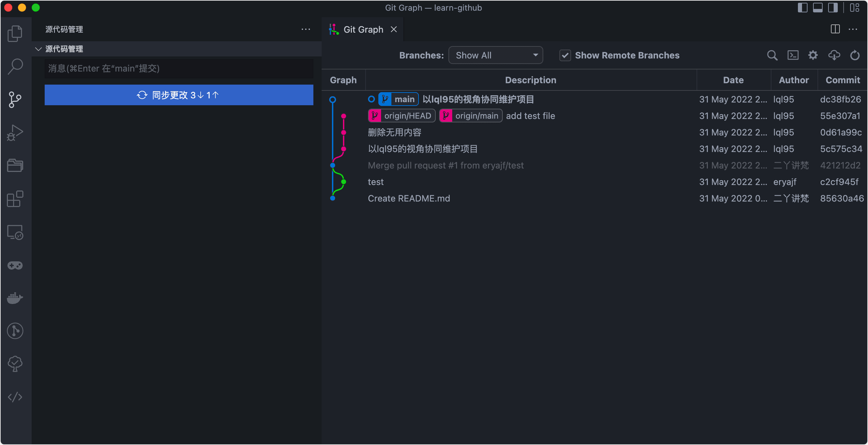Customize layout icon in title bar

click(855, 8)
